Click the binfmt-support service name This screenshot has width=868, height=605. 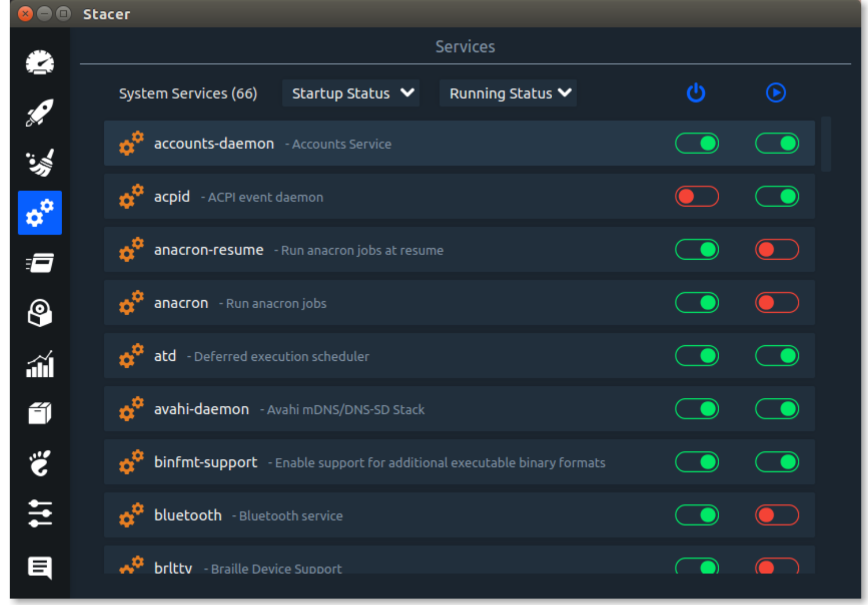[206, 462]
